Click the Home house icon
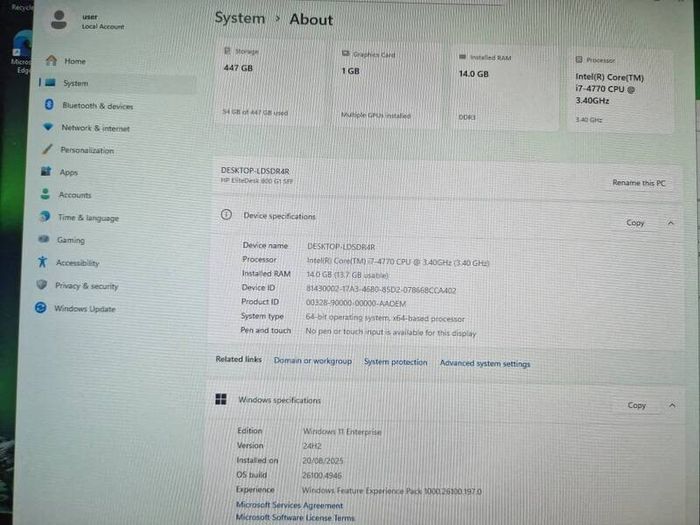The image size is (700, 525). pos(51,60)
